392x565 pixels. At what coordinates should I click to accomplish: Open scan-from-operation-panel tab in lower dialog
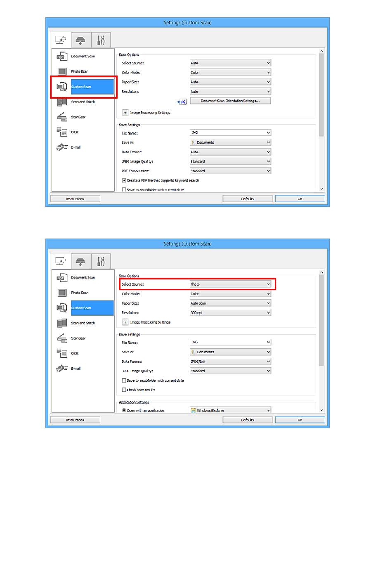point(80,262)
